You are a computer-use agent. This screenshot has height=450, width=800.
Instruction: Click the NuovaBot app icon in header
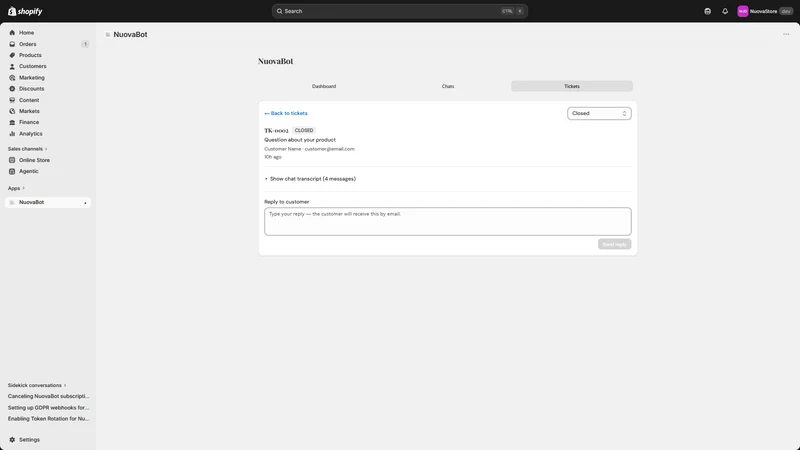tap(108, 35)
